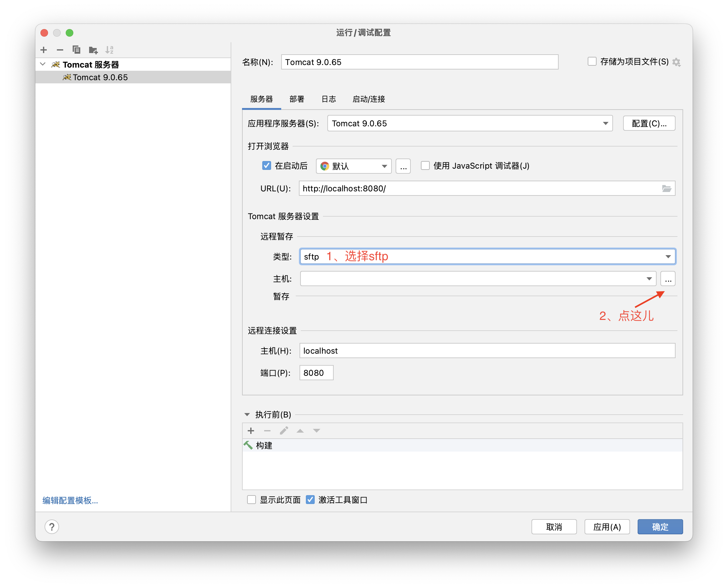Viewport: 728px width, 588px height.
Task: Click the Tomcat icon next to Tomcat 服务器
Action: [x=56, y=64]
